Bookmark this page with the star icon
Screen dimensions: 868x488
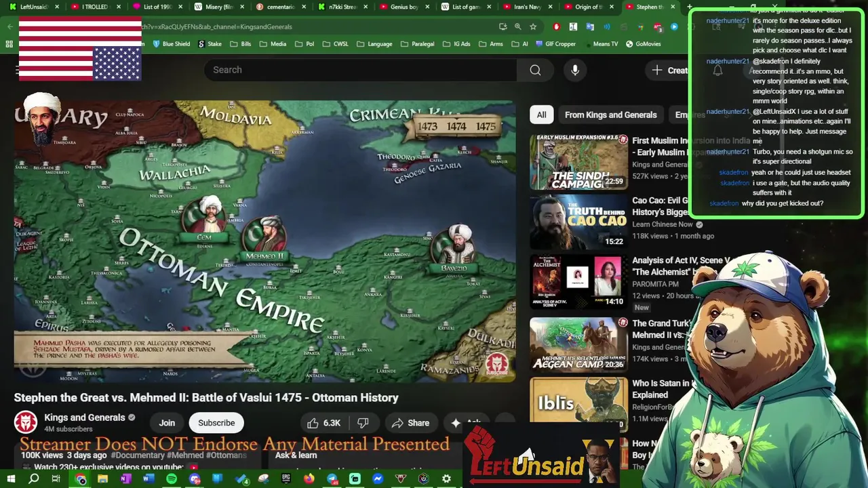click(x=533, y=26)
